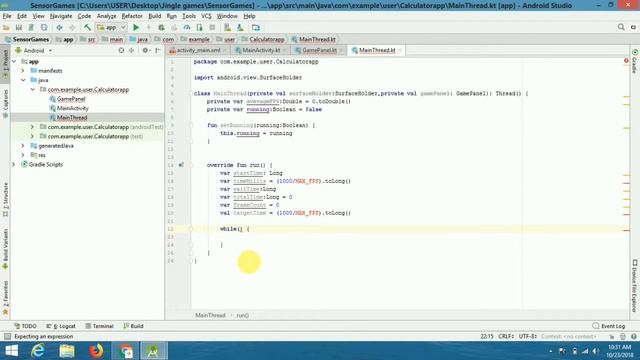
Task: Open the VCS menu
Action: click(x=206, y=16)
